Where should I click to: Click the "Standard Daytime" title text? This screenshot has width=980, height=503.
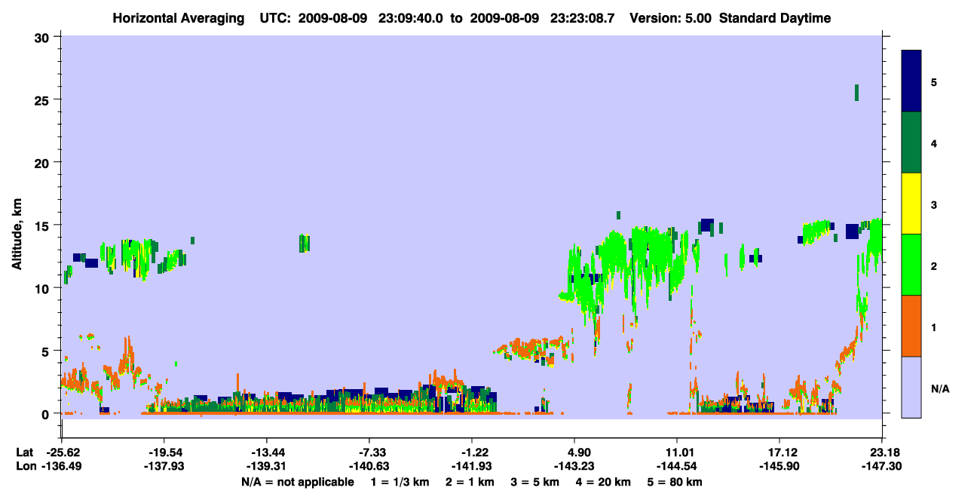776,18
